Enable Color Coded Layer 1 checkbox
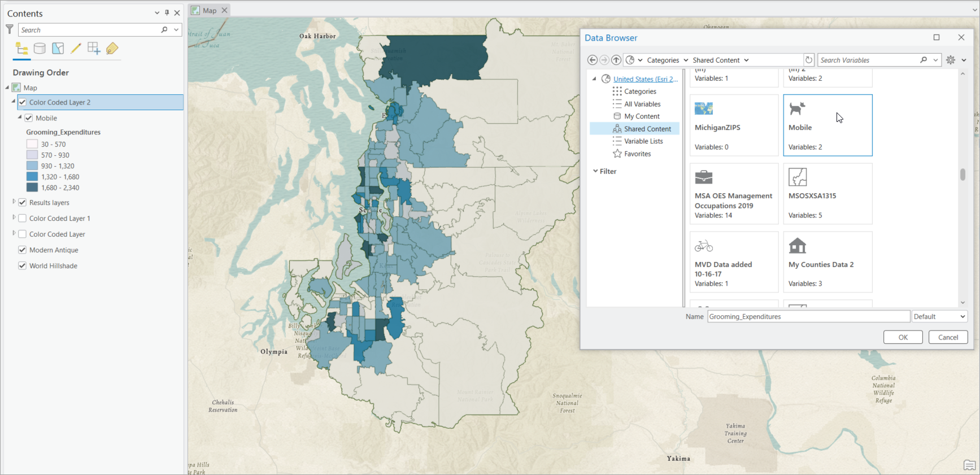The width and height of the screenshot is (980, 475). pos(23,218)
